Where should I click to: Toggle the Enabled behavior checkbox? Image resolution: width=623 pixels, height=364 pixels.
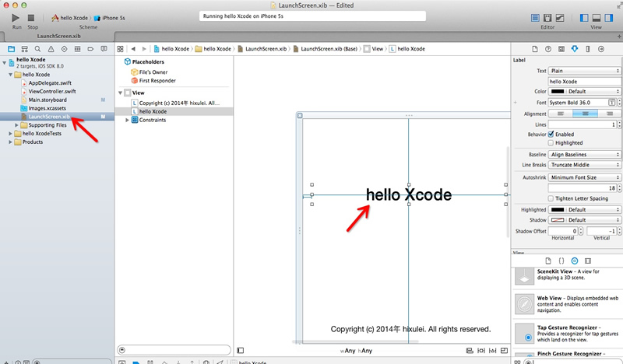[x=551, y=135]
